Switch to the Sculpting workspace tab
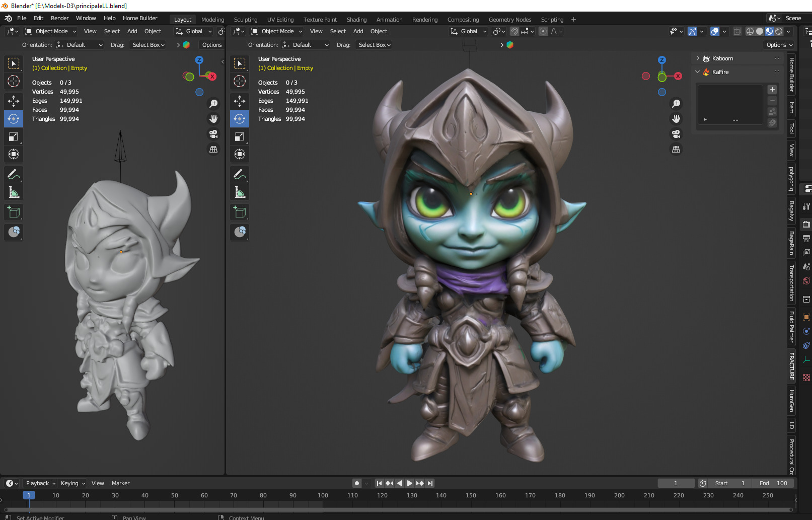Screen dimensions: 812x520 click(x=246, y=20)
